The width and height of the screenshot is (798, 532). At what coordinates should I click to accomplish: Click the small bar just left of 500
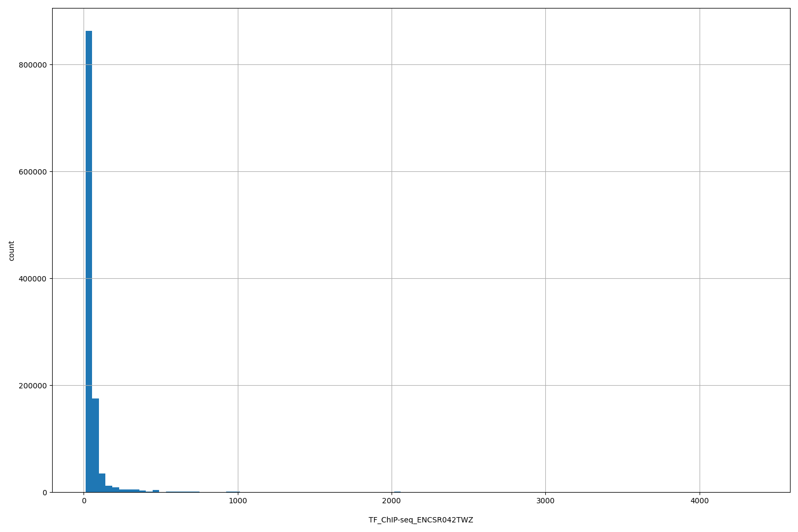click(155, 491)
